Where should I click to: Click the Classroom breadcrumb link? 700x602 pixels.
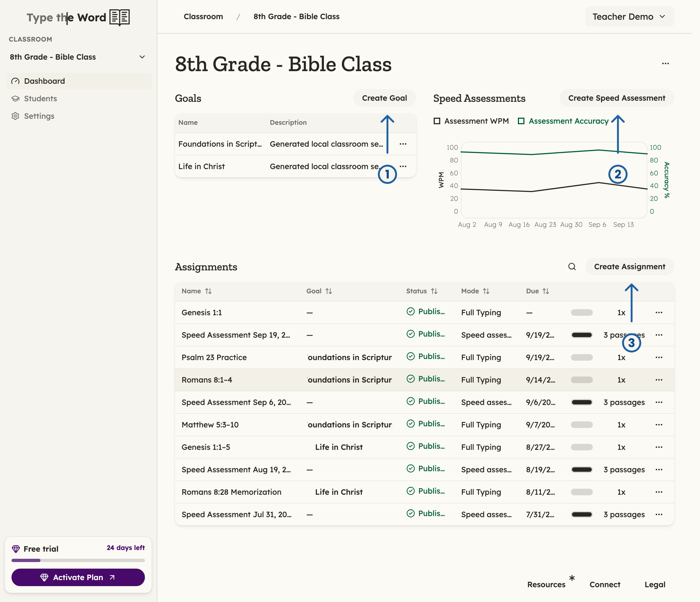(203, 17)
